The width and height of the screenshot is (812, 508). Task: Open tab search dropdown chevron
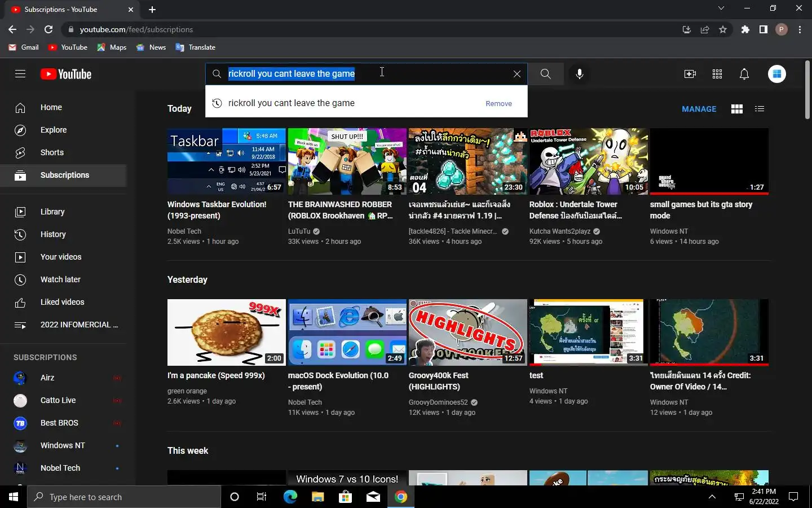(721, 8)
